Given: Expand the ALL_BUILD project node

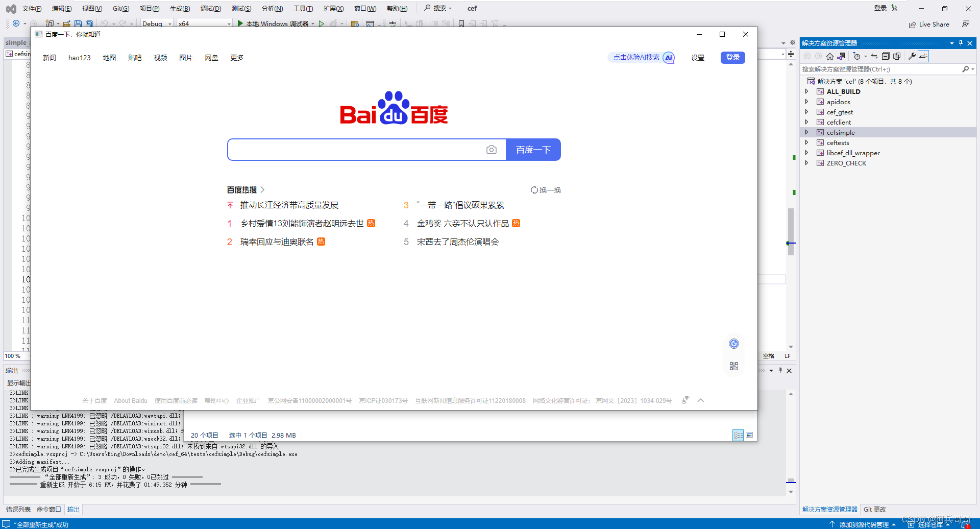Looking at the screenshot, I should tap(807, 91).
